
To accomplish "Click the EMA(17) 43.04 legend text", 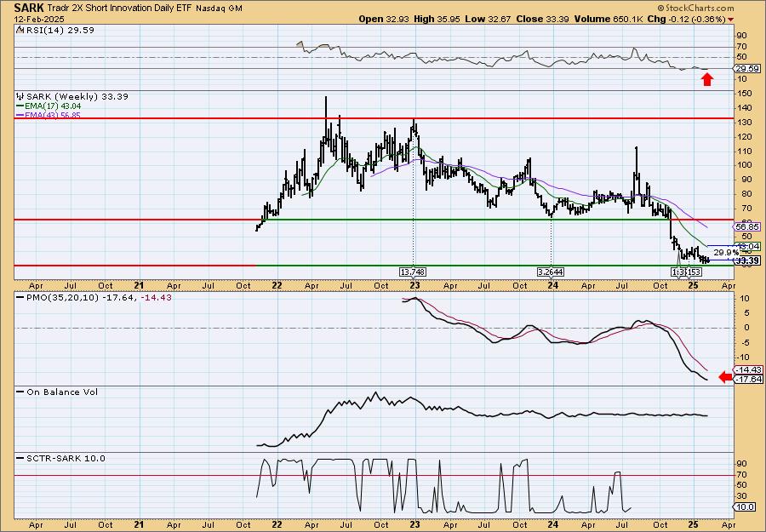I will [52, 106].
